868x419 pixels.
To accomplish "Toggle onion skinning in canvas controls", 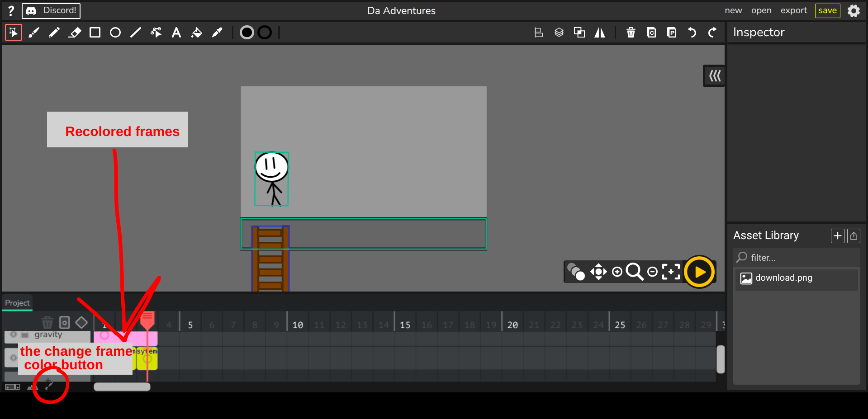I will (x=576, y=272).
